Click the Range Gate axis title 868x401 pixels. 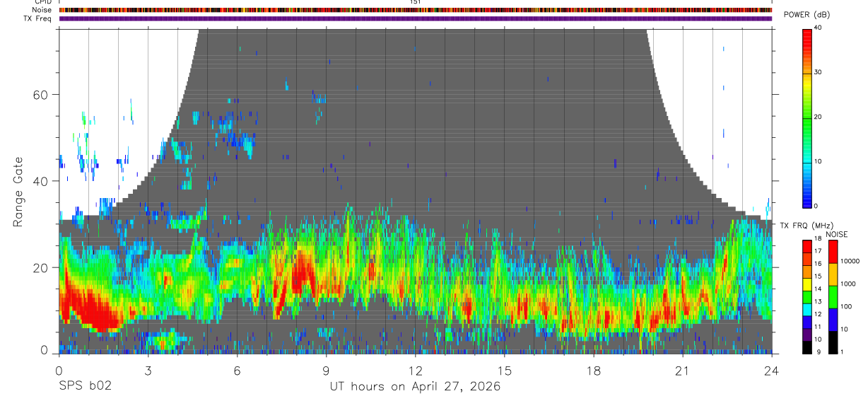pos(18,192)
